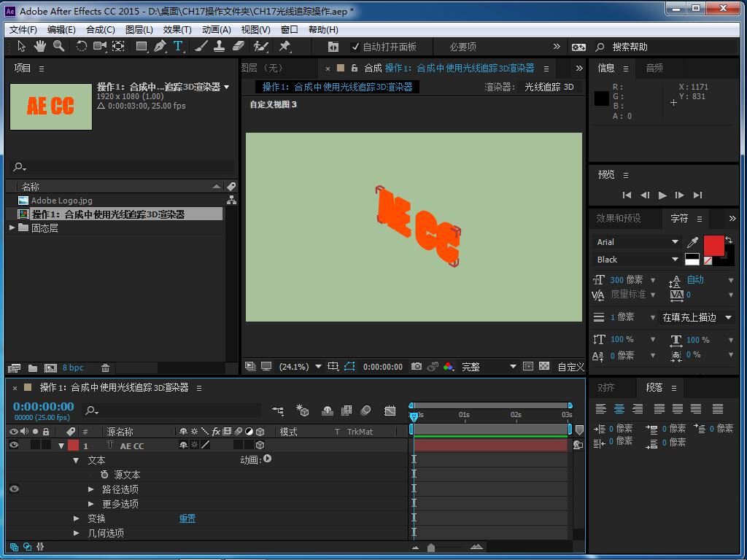Click the timeline search input field

click(171, 411)
